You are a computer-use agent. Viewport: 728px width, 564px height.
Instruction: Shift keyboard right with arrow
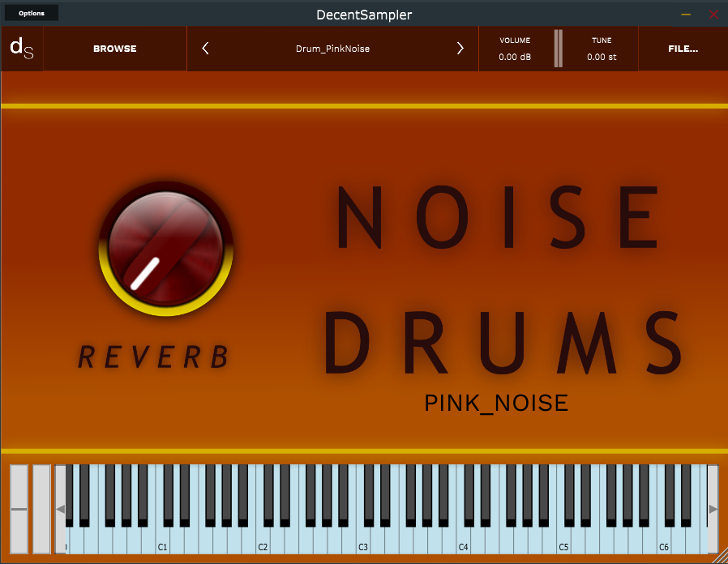(x=713, y=509)
